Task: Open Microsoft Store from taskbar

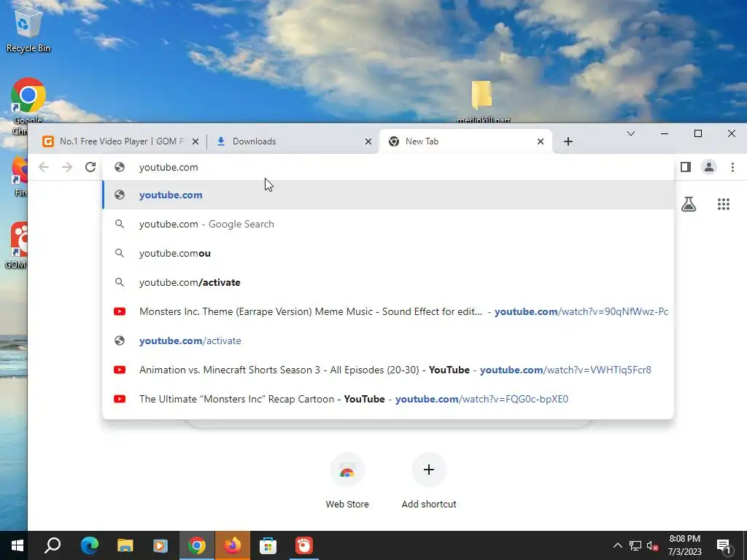Action: [x=268, y=545]
